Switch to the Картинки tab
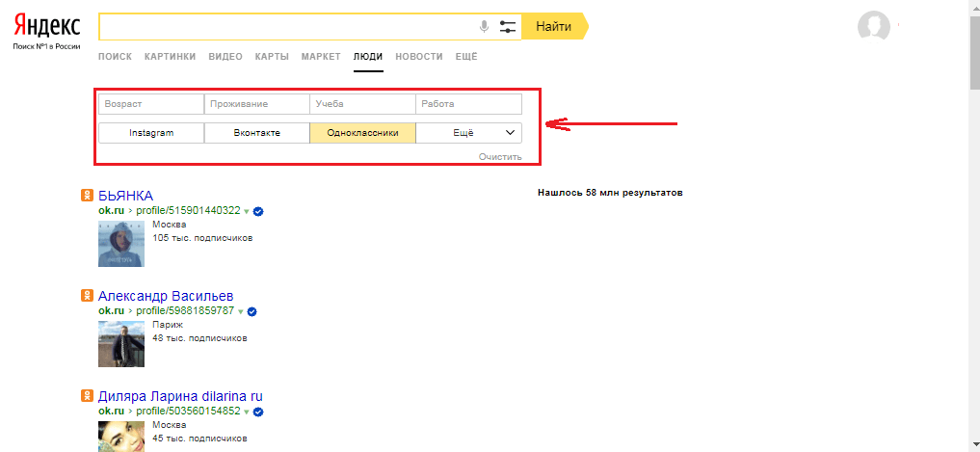The image size is (980, 452). coord(170,57)
